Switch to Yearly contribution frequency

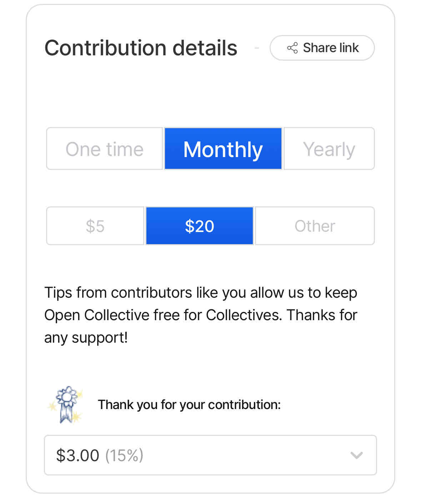329,148
